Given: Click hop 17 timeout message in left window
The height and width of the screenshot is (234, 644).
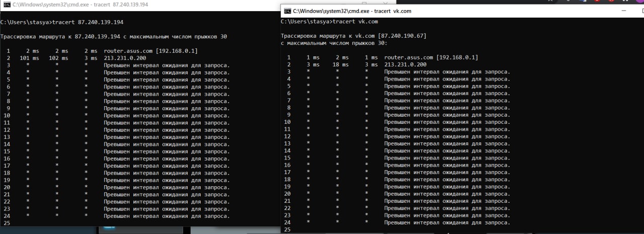Looking at the screenshot, I should click(167, 166).
